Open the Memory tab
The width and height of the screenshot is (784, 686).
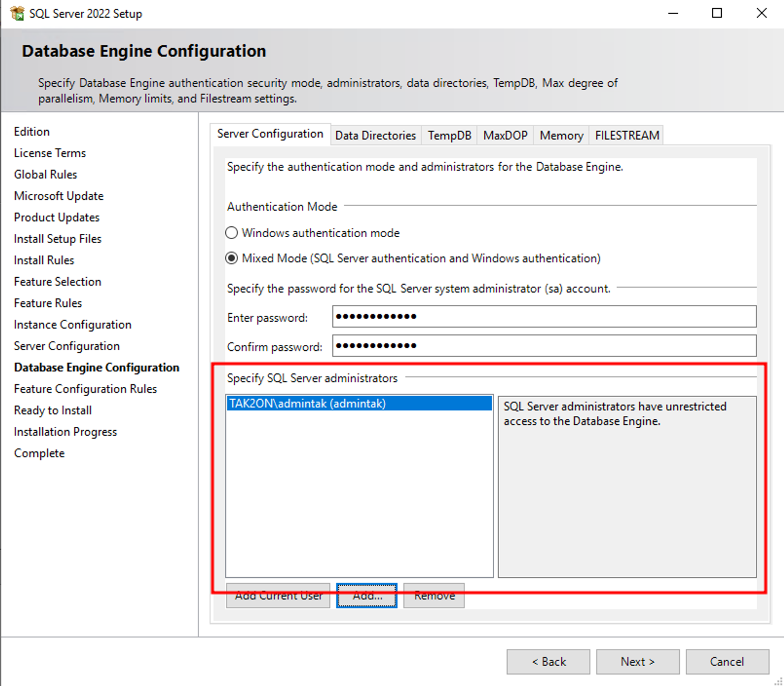tap(561, 136)
